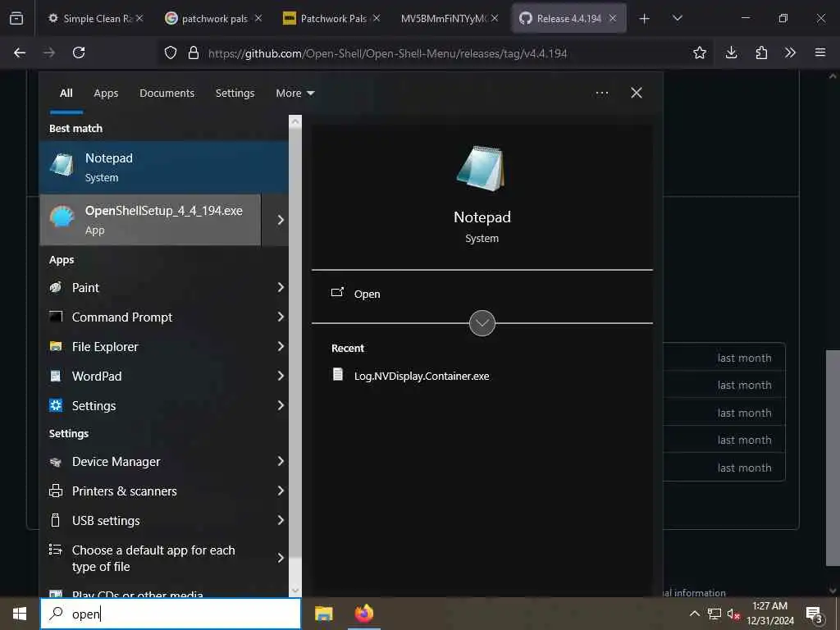Close the Release 4.4.194 tab
This screenshot has height=630, width=840.
point(613,18)
